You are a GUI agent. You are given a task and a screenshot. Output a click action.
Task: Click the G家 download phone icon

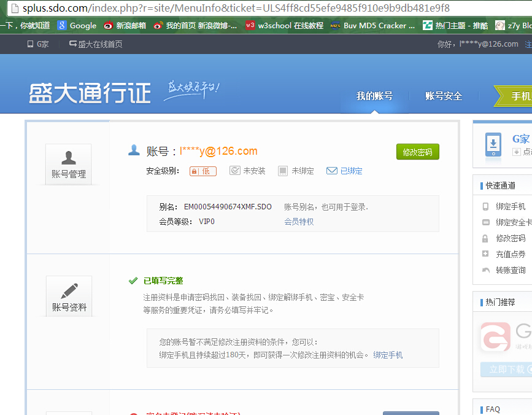pyautogui.click(x=493, y=145)
